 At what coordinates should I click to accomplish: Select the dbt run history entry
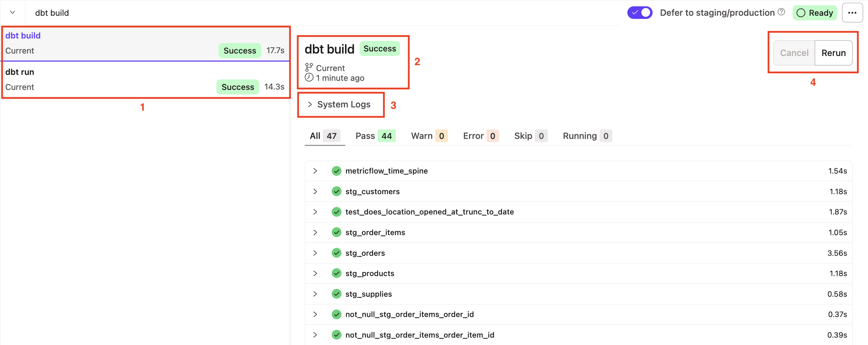(x=145, y=80)
